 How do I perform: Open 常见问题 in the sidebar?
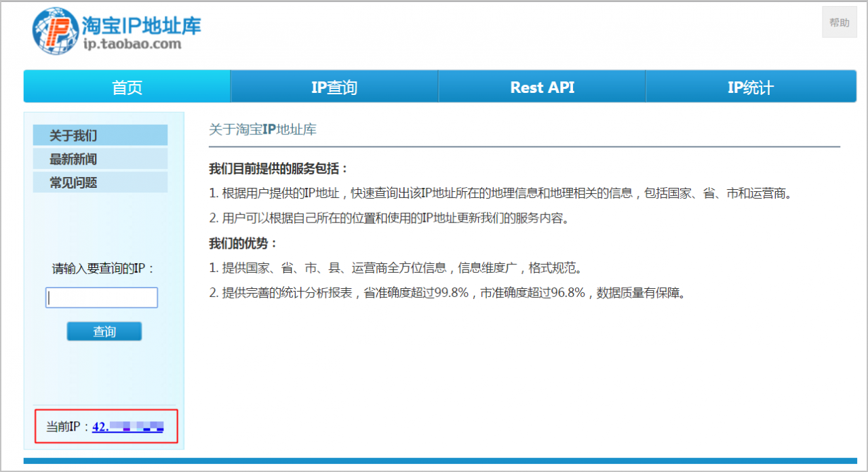(100, 182)
